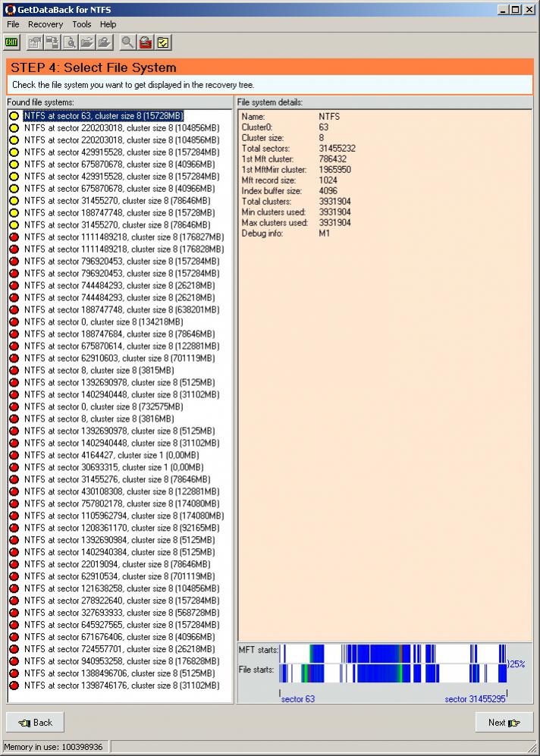Select "NTFS at sector 31455276, cluster size 8 (78646MB)"

click(x=117, y=479)
